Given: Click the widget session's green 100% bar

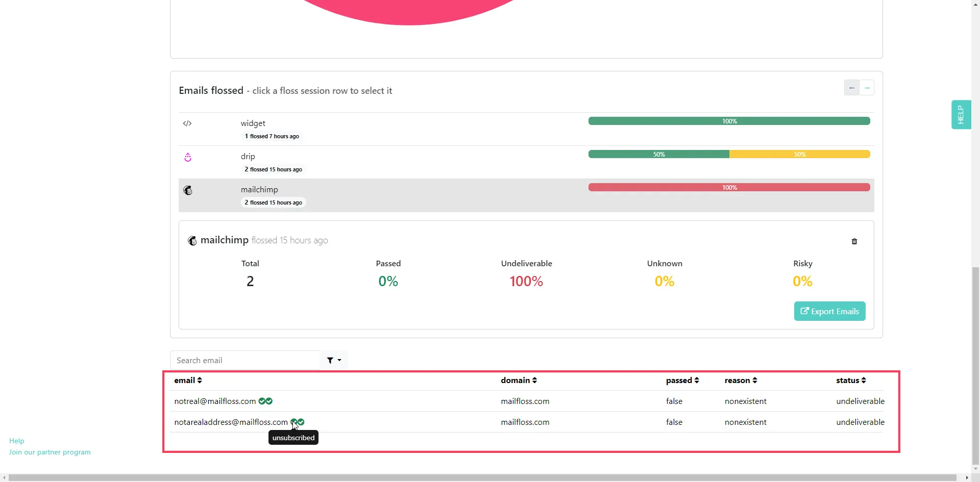Looking at the screenshot, I should point(729,121).
